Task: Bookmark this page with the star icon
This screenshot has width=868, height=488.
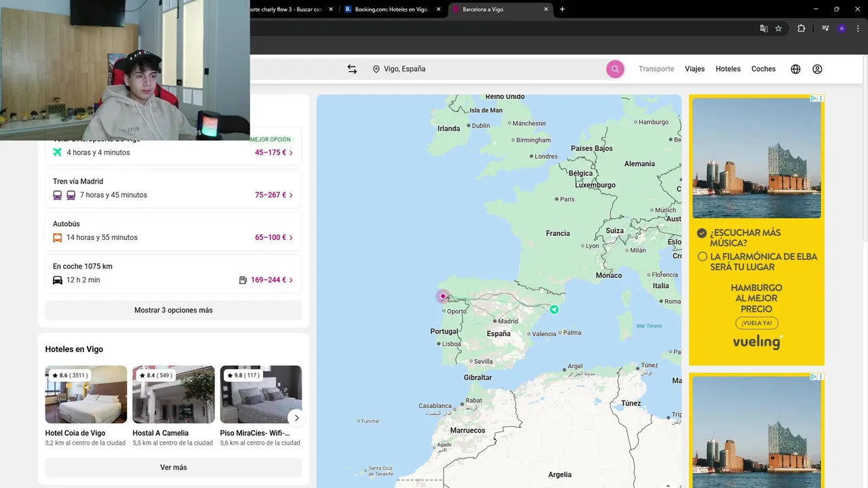Action: pyautogui.click(x=778, y=28)
